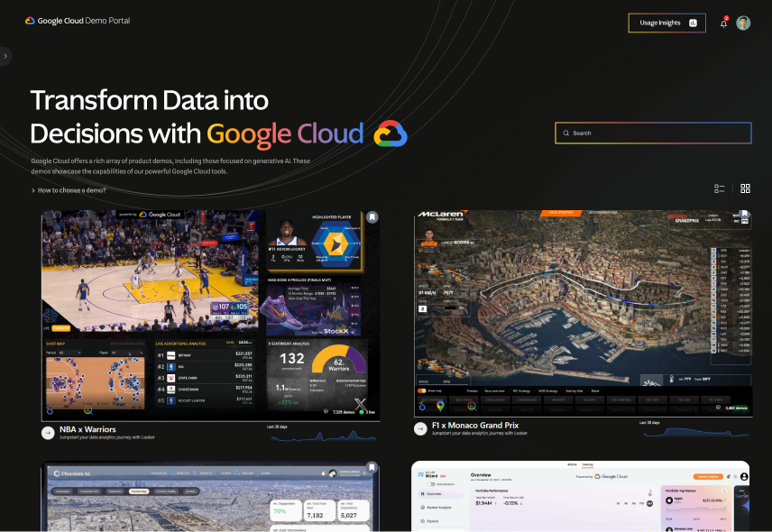Screen dimensions: 772x532
Task: Open the Chocolate AI demo preview
Action: [210, 496]
